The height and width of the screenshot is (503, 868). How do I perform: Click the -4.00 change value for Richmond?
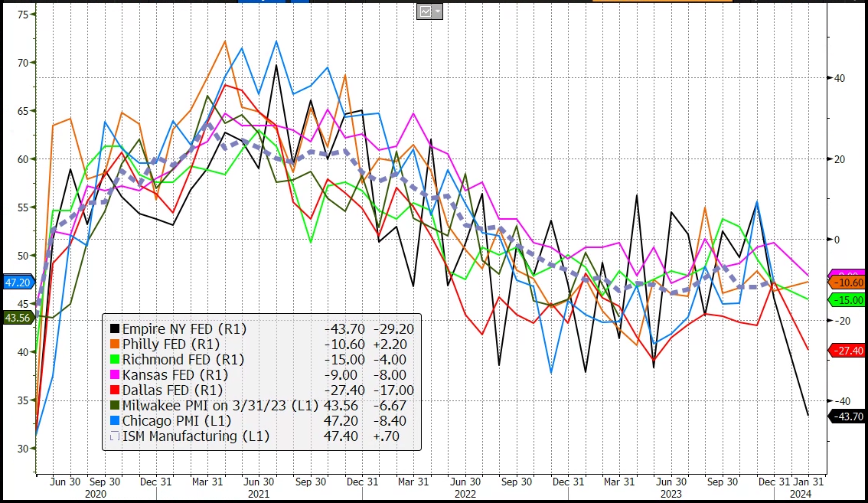(x=390, y=360)
